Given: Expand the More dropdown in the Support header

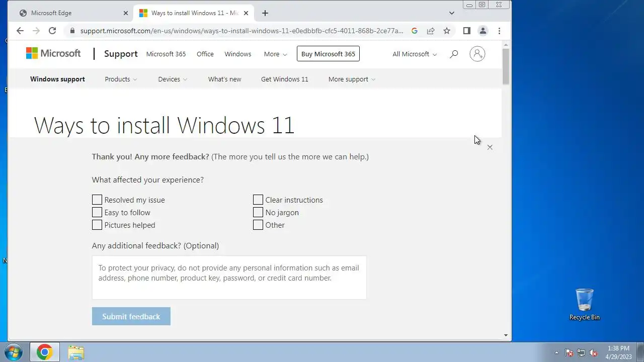Looking at the screenshot, I should (x=275, y=54).
